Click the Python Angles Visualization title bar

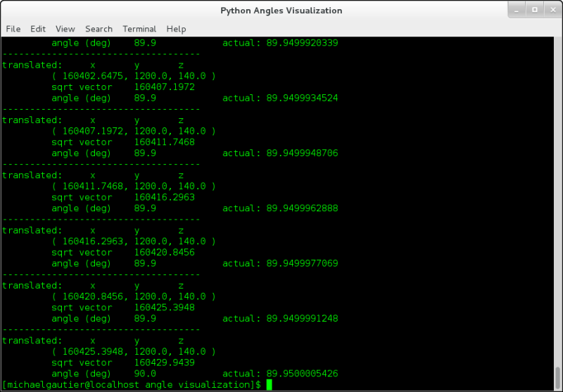(281, 11)
